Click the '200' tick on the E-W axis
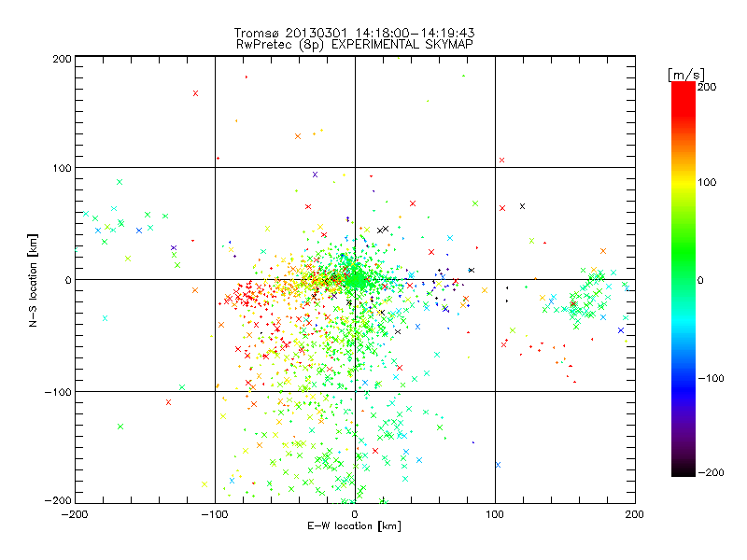 [x=635, y=514]
